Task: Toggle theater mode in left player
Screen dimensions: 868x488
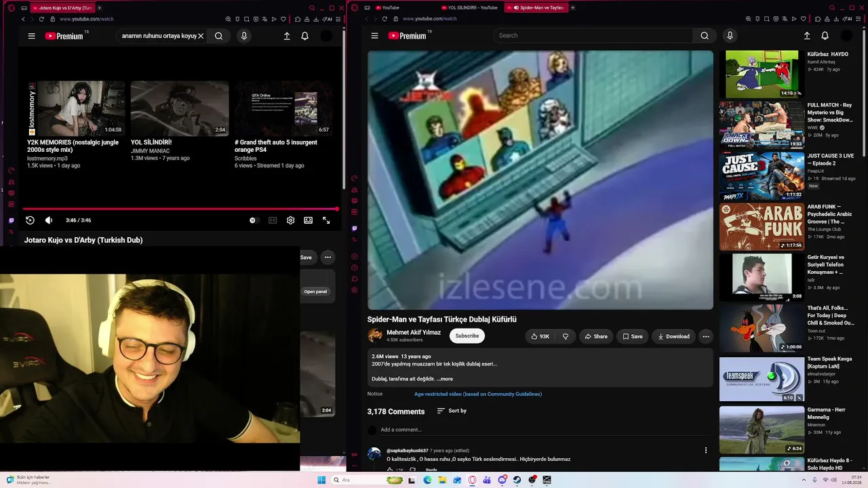Action: pyautogui.click(x=309, y=220)
